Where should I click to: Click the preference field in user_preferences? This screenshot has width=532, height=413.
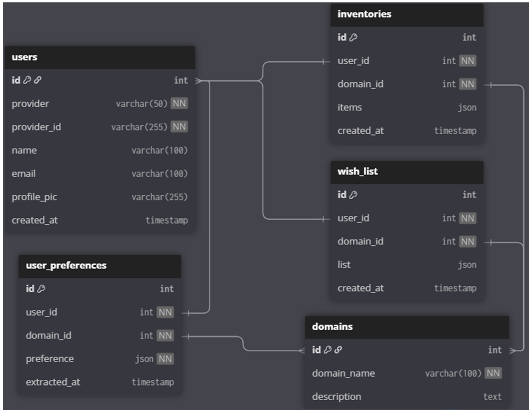click(x=50, y=359)
